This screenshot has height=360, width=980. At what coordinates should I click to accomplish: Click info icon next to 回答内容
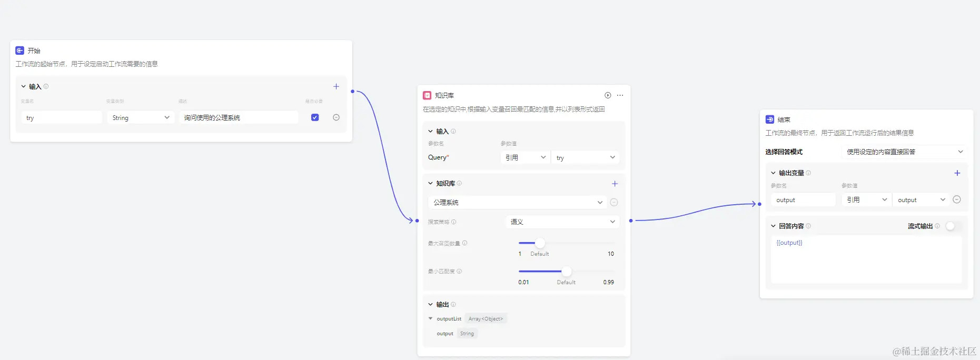808,226
